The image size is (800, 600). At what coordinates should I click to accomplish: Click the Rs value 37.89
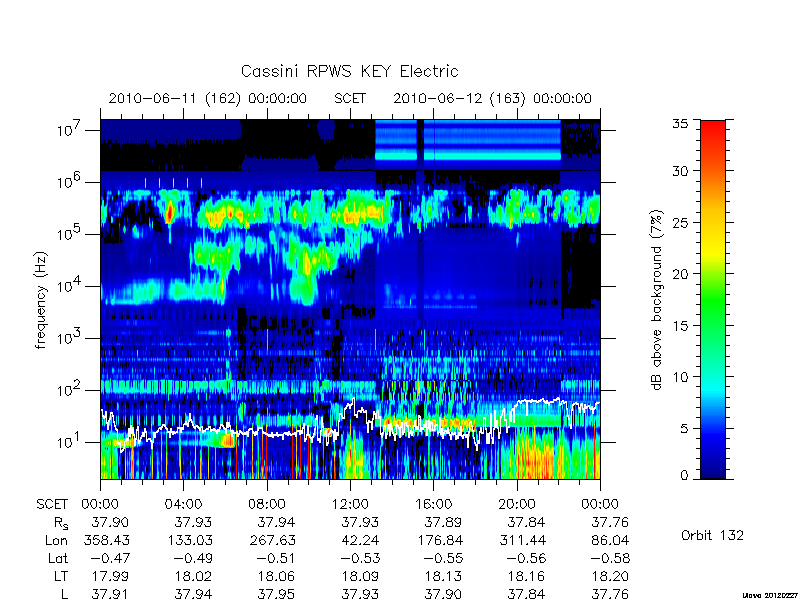443,522
